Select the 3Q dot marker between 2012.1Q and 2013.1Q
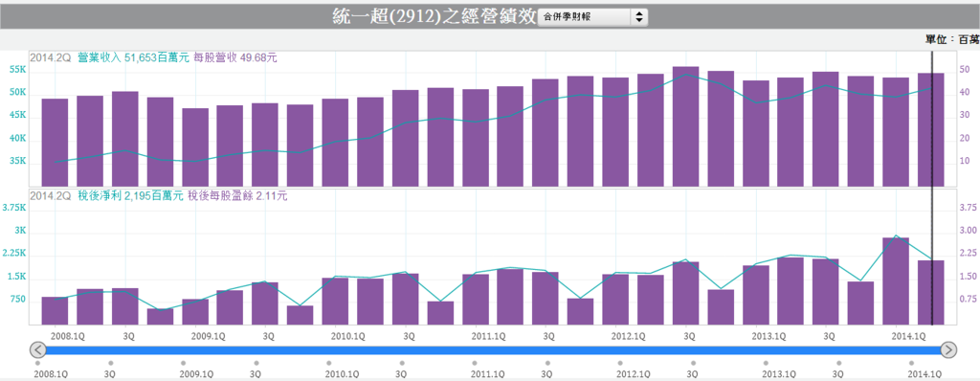The image size is (980, 381). click(693, 363)
